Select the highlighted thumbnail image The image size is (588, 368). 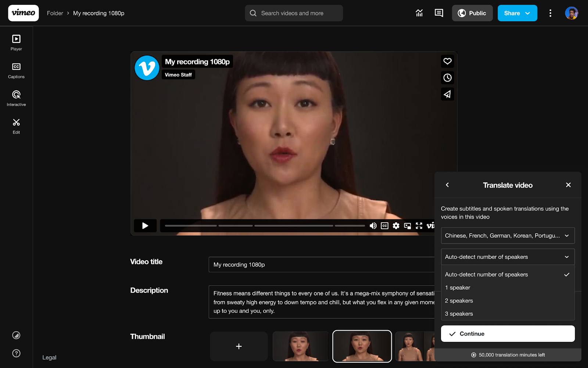(362, 346)
